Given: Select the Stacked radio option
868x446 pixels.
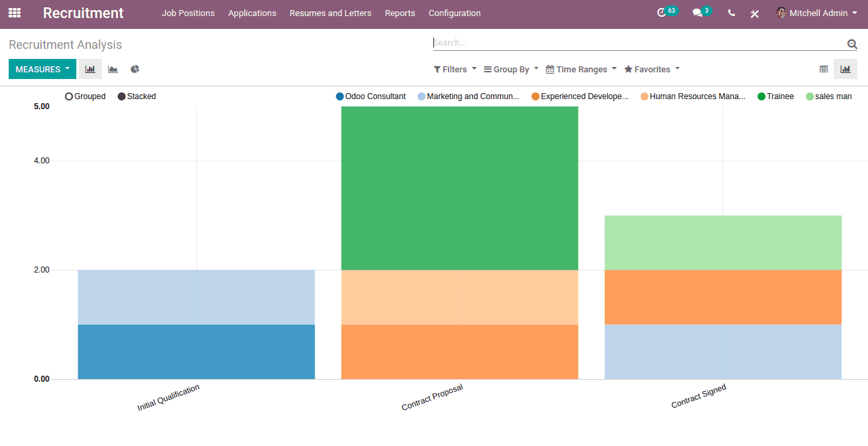Looking at the screenshot, I should pos(137,96).
